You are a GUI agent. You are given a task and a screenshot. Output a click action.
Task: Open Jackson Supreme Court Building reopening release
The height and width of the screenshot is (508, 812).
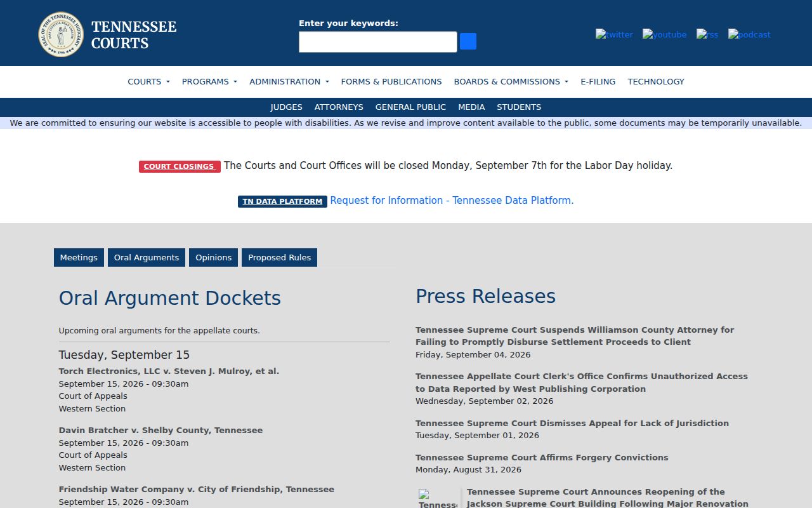(608, 498)
